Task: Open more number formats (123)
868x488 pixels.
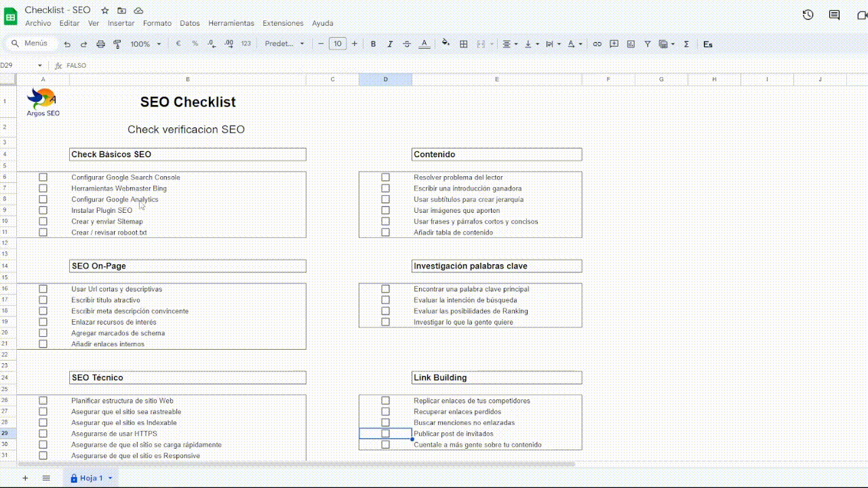Action: [245, 43]
